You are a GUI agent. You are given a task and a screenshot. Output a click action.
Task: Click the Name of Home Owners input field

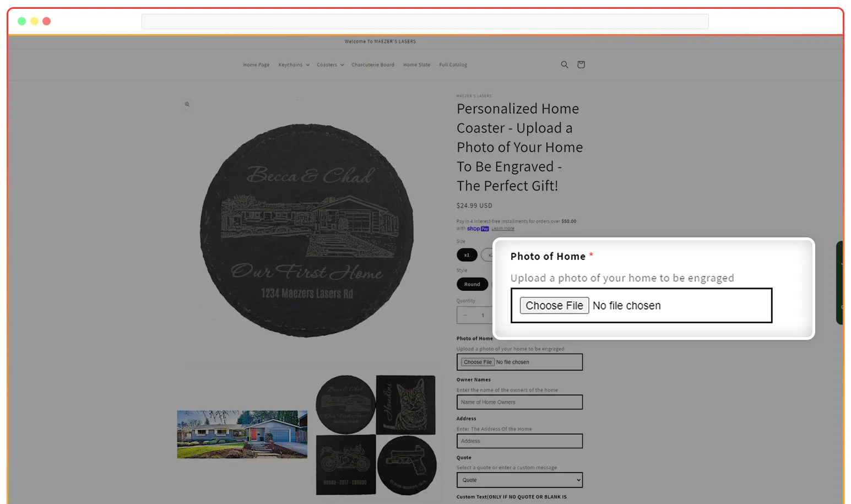(x=518, y=402)
